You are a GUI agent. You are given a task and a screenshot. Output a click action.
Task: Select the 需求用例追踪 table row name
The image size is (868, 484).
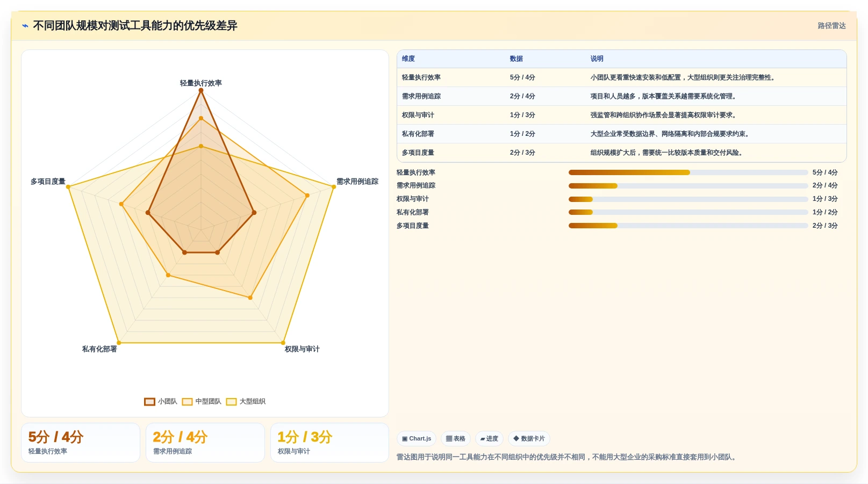(421, 96)
